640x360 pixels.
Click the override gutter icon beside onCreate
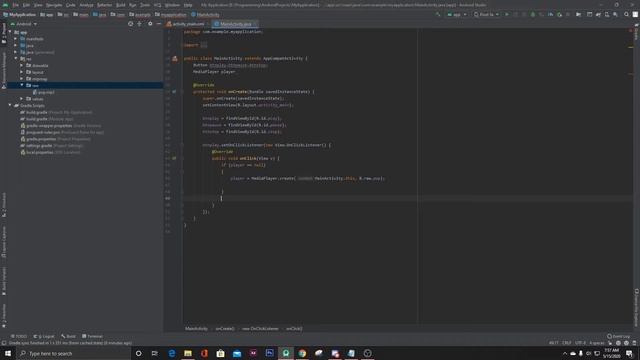pyautogui.click(x=174, y=92)
